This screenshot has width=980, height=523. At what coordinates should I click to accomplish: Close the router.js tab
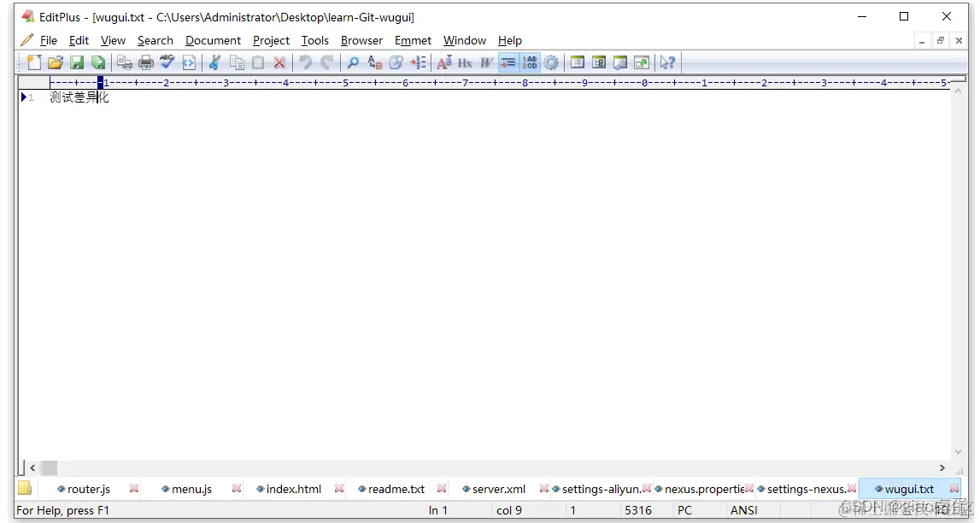point(134,489)
